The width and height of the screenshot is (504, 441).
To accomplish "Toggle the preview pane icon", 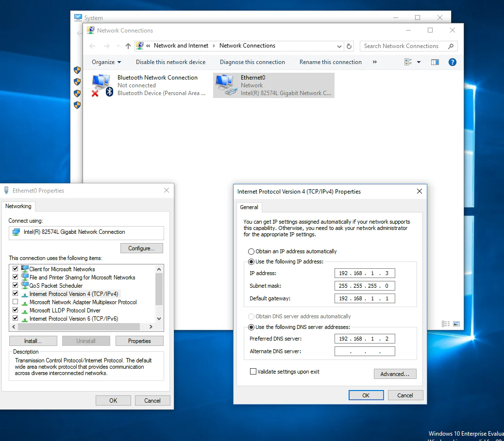I will pyautogui.click(x=435, y=62).
